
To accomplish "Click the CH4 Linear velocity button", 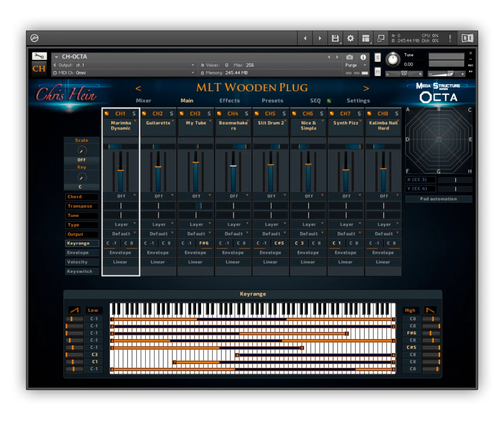I will pos(233,262).
